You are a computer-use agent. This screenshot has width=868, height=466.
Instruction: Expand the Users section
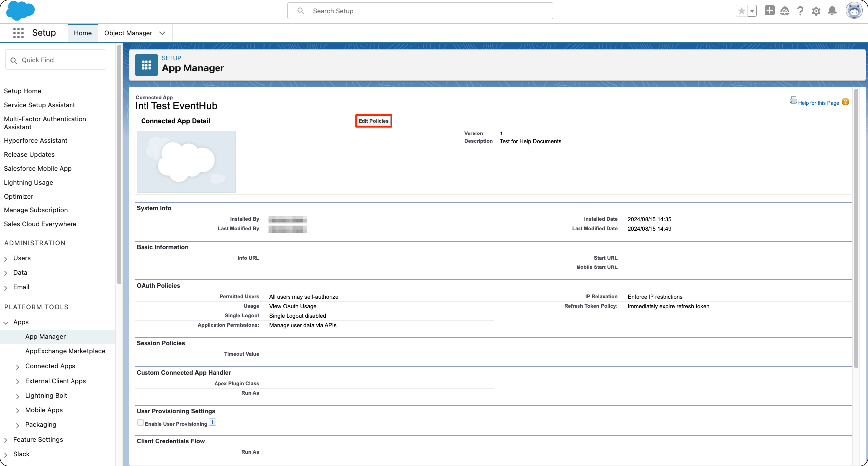[6, 259]
